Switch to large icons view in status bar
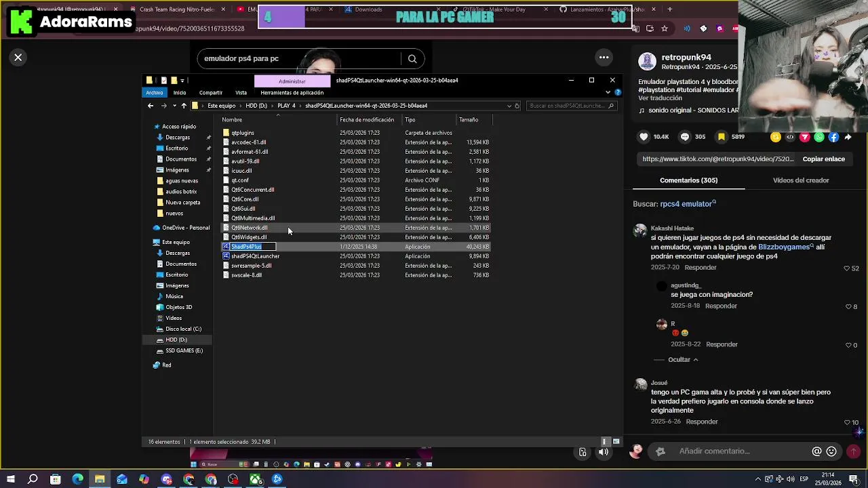This screenshot has width=868, height=488. (616, 442)
